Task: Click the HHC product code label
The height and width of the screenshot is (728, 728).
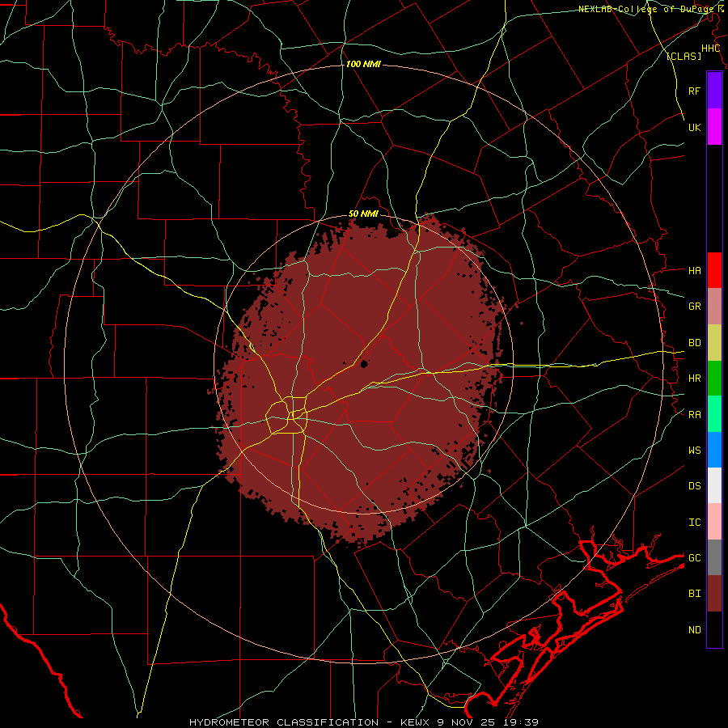Action: [710, 49]
